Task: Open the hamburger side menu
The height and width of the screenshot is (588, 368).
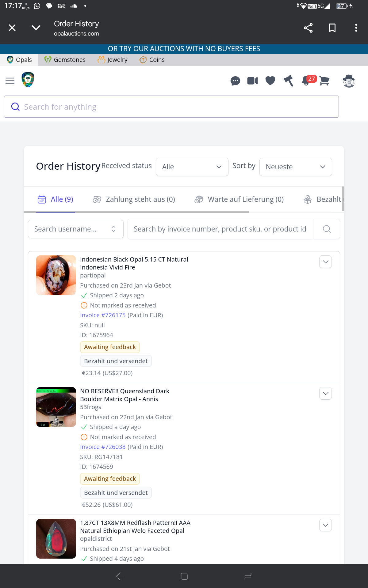Action: (10, 81)
